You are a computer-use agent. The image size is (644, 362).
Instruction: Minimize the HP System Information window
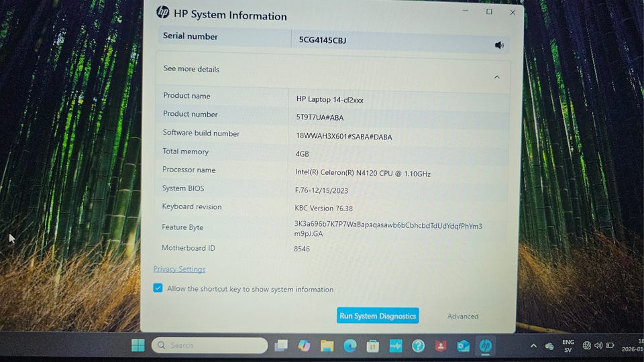(x=466, y=11)
